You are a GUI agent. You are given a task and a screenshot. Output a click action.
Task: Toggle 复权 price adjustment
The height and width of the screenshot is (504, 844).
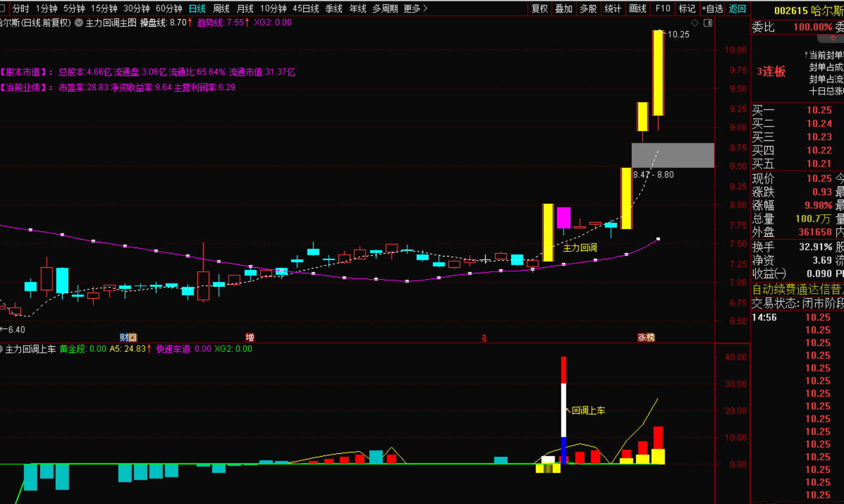click(x=539, y=8)
